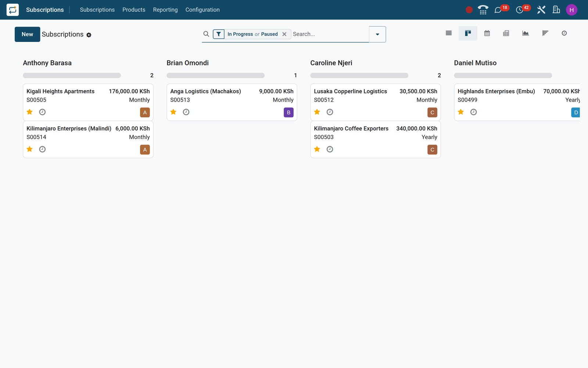Click avatar C on Kilimanjaro Coffee Exporters card
This screenshot has height=368, width=588.
pos(432,150)
